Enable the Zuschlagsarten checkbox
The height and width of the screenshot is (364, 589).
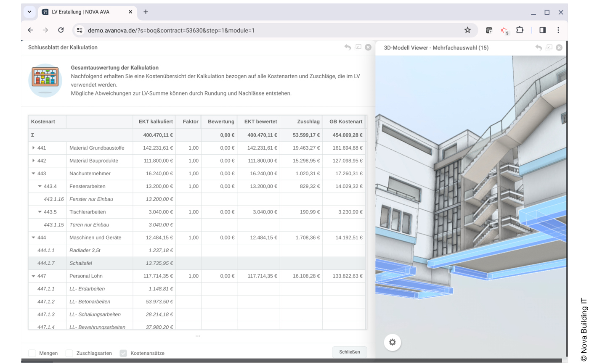click(69, 353)
